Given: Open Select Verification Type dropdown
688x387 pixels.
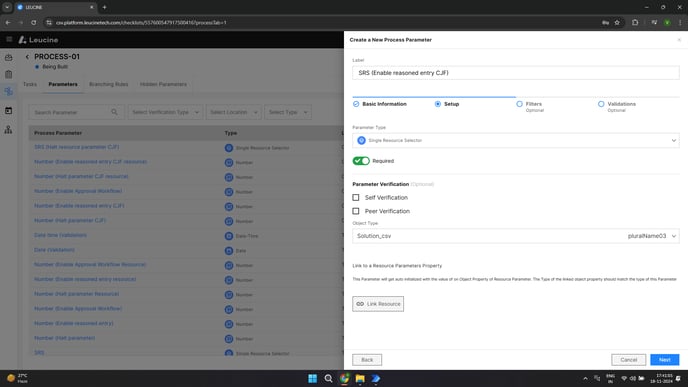Looking at the screenshot, I should click(165, 112).
